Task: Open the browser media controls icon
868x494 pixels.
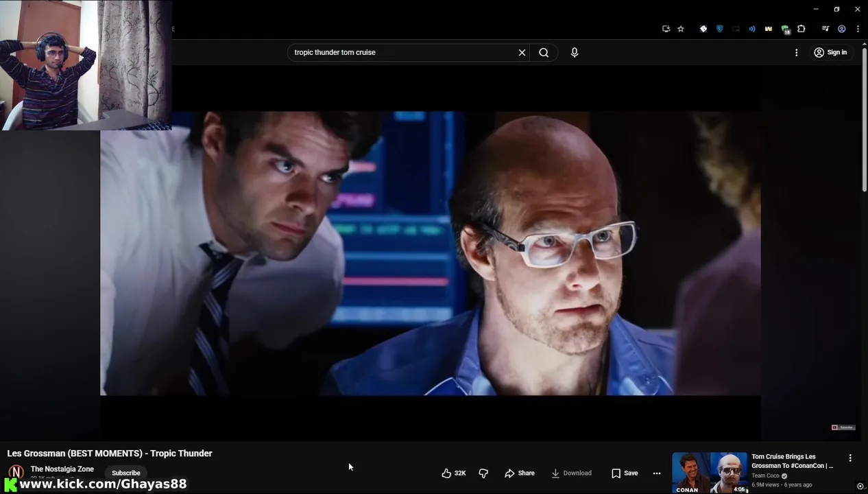Action: tap(825, 29)
